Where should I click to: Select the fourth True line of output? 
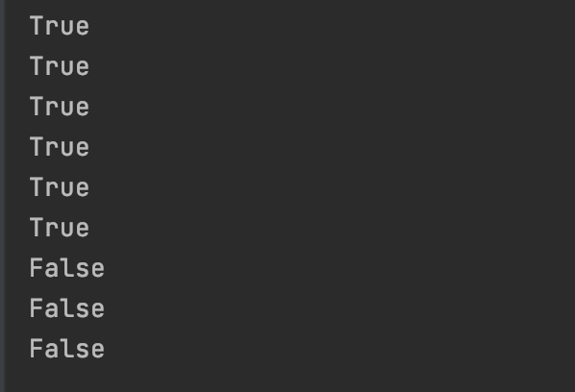60,147
